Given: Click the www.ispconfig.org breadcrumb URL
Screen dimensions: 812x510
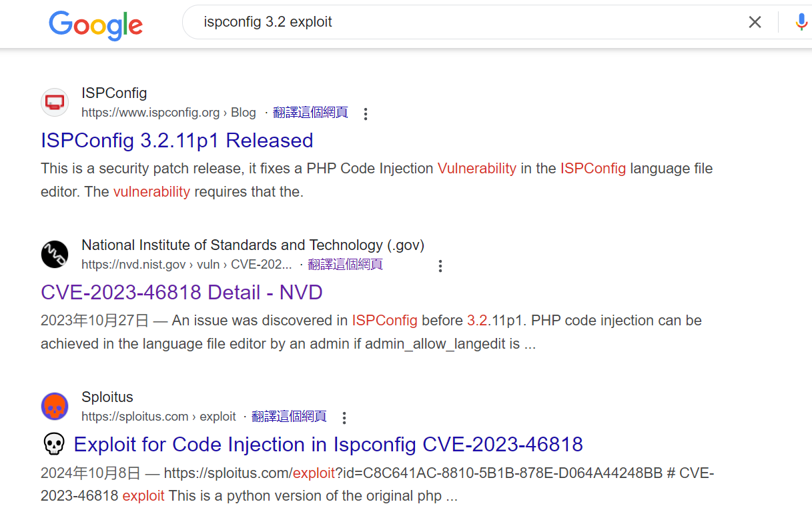Looking at the screenshot, I should click(169, 113).
